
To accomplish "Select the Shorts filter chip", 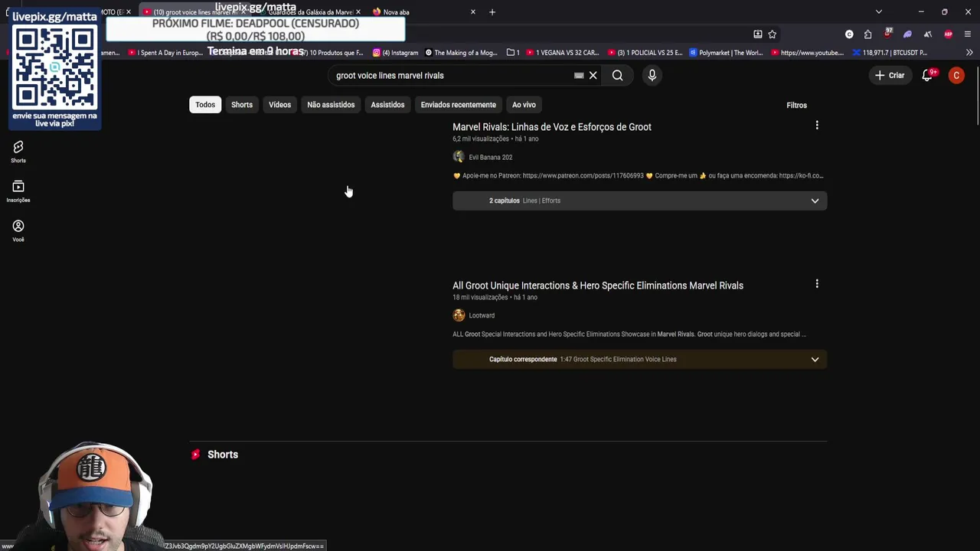I will (242, 105).
